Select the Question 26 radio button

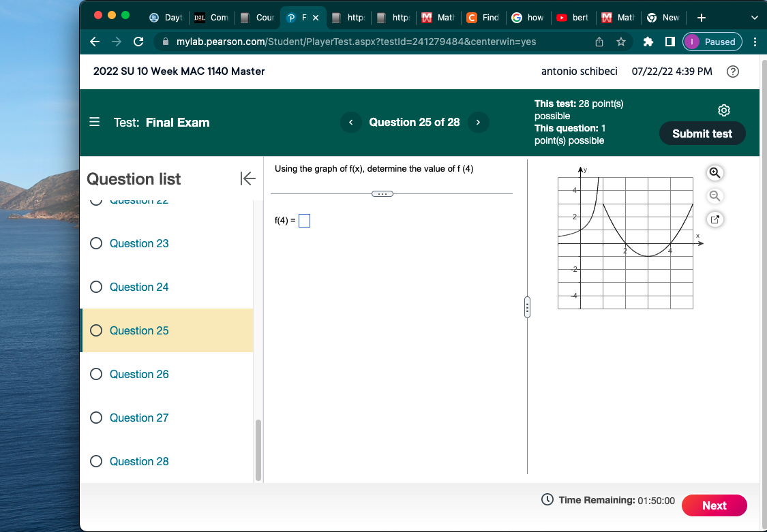pyautogui.click(x=96, y=374)
